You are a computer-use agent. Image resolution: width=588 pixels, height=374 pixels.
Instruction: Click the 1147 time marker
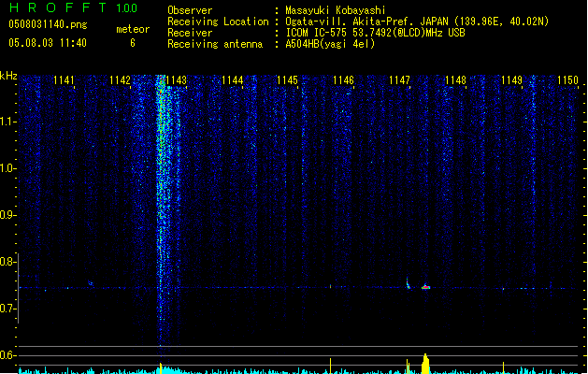click(400, 80)
